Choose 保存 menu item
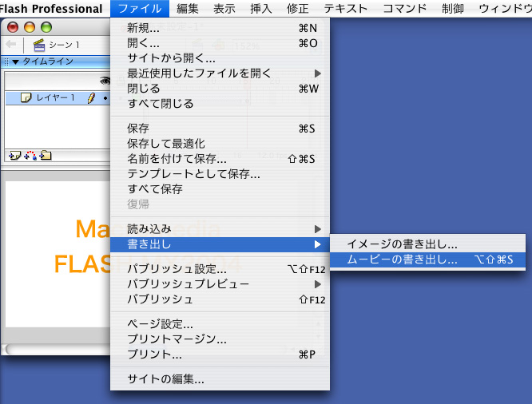 coord(220,129)
